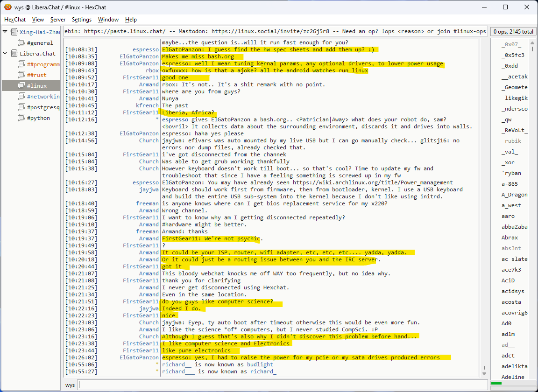
Task: Click the message input box
Action: (280, 385)
